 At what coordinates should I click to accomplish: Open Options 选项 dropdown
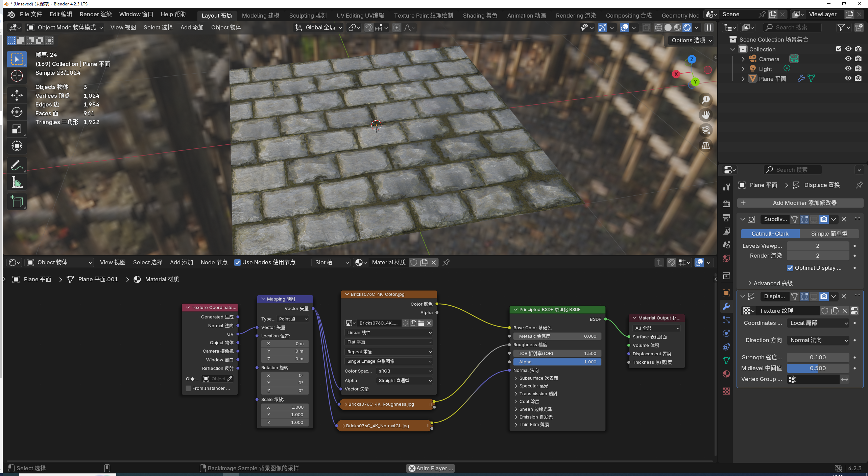point(692,40)
